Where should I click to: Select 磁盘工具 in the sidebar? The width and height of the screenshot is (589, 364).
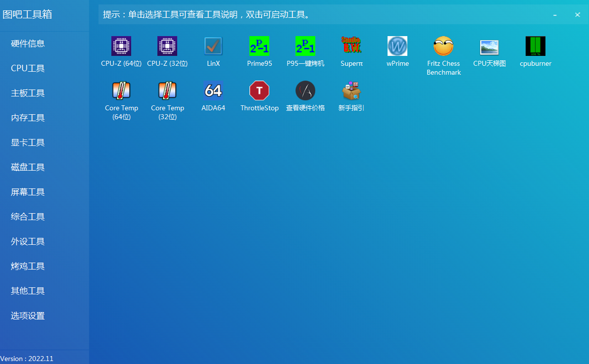28,167
